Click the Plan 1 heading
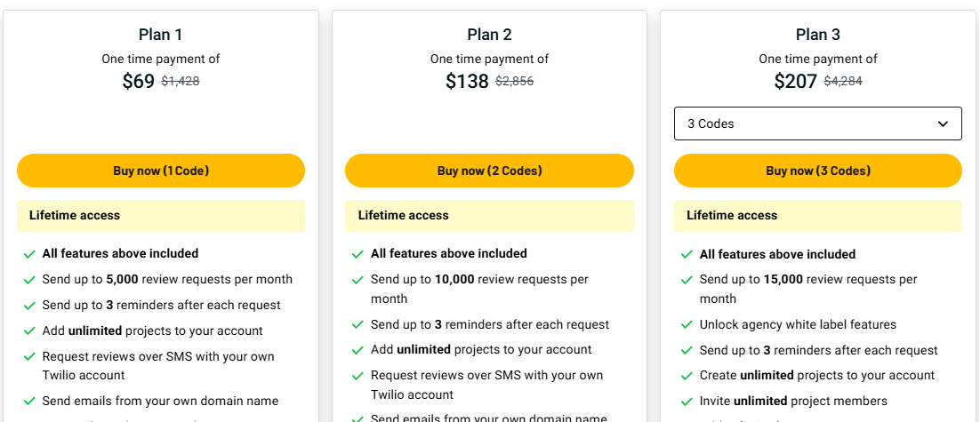980x422 pixels. [x=161, y=35]
